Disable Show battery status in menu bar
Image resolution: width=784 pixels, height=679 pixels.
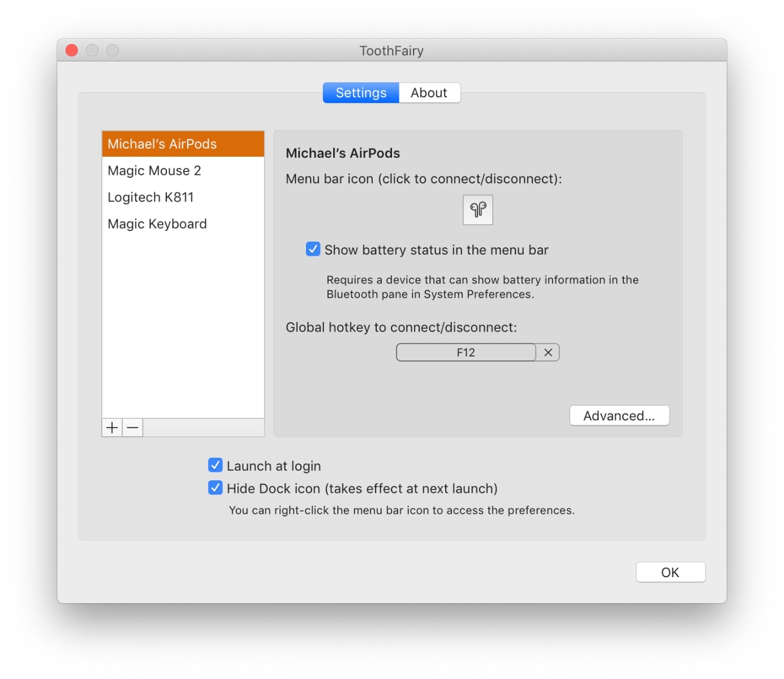tap(313, 250)
